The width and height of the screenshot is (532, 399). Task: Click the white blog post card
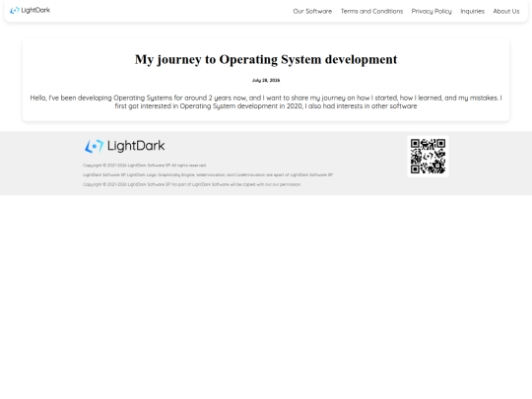click(x=266, y=80)
